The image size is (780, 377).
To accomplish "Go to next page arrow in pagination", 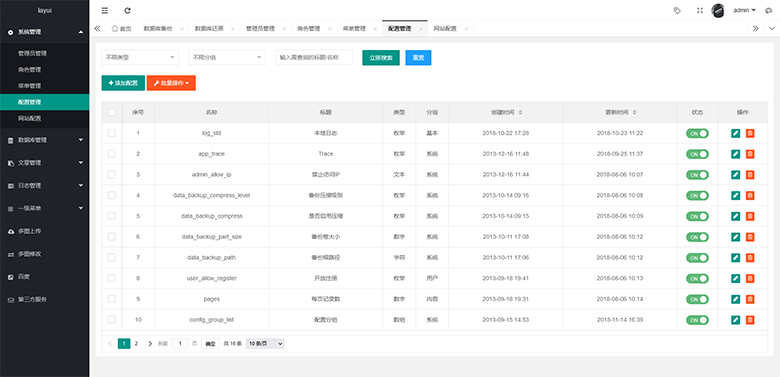I will (150, 343).
